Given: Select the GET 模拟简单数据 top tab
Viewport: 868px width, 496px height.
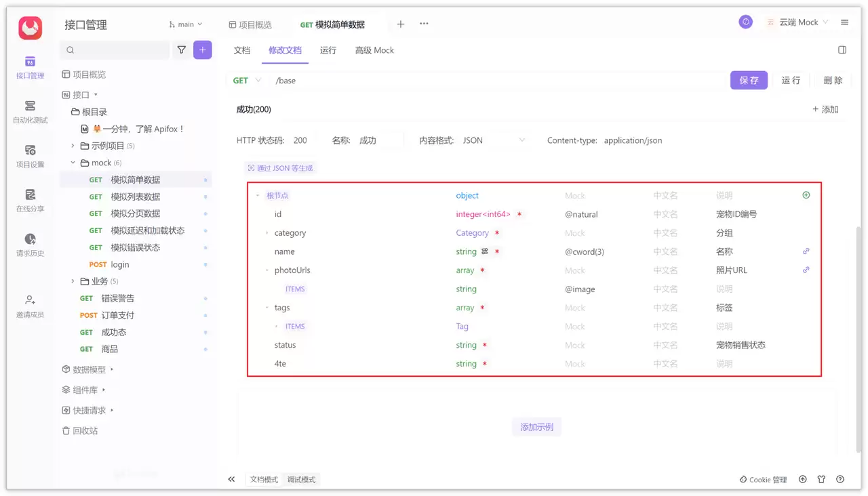Looking at the screenshot, I should [x=333, y=24].
